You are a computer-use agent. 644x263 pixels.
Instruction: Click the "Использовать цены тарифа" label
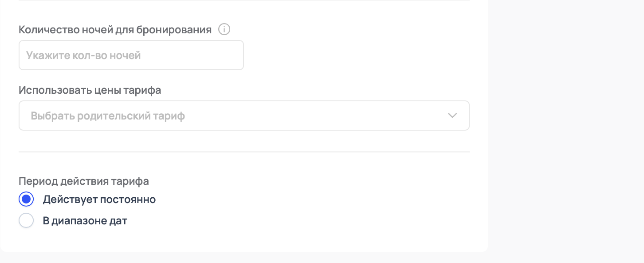[90, 90]
